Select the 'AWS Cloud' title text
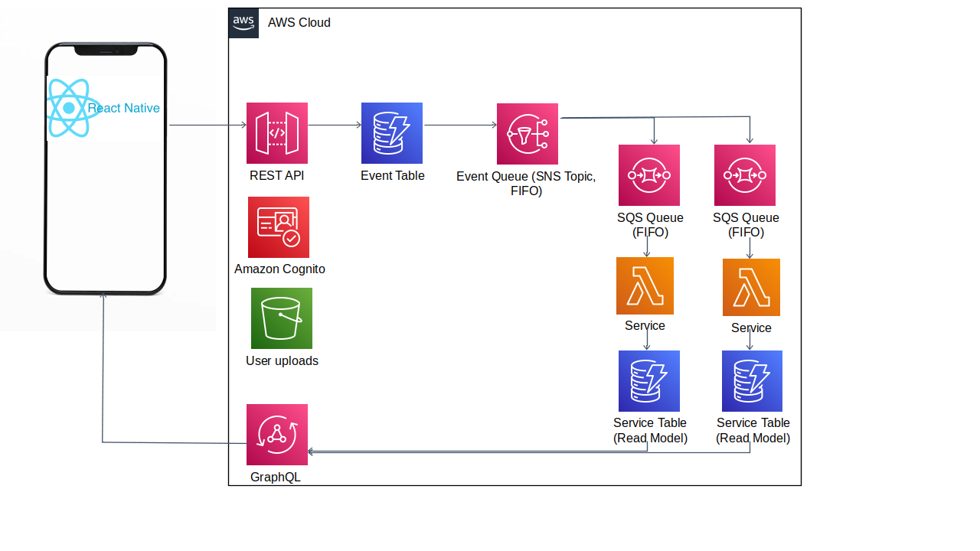 pos(299,23)
